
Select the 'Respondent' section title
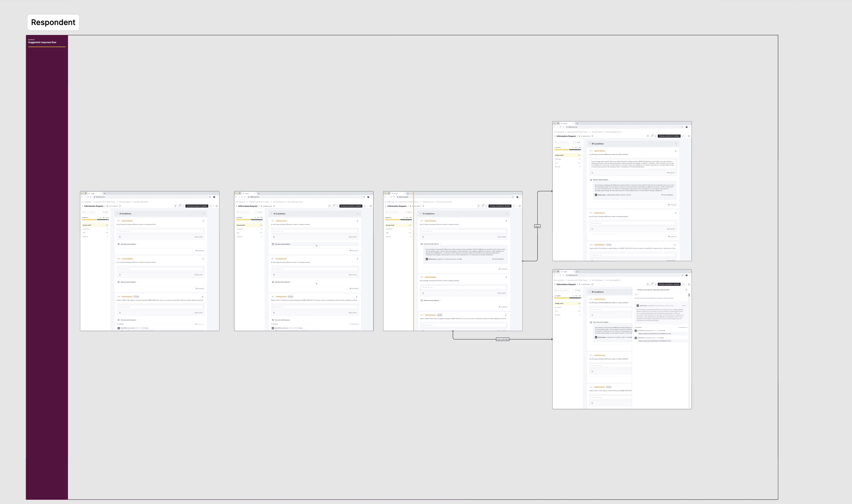[x=53, y=22]
